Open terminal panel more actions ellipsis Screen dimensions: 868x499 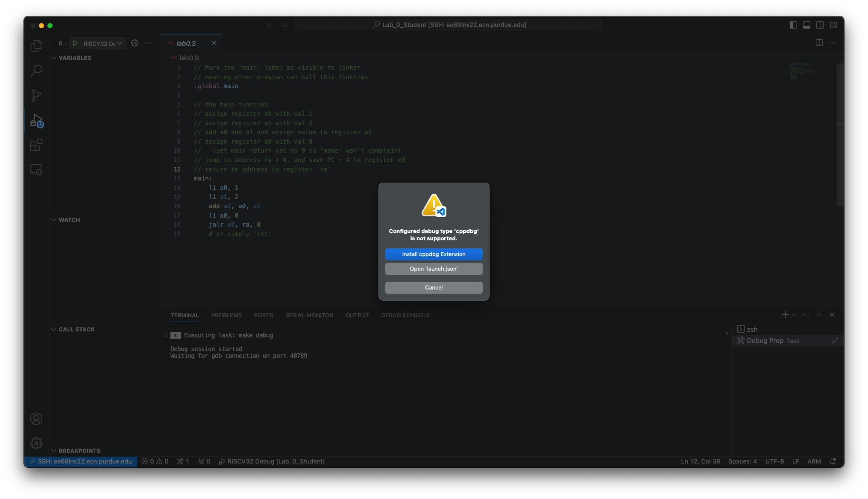(x=806, y=315)
